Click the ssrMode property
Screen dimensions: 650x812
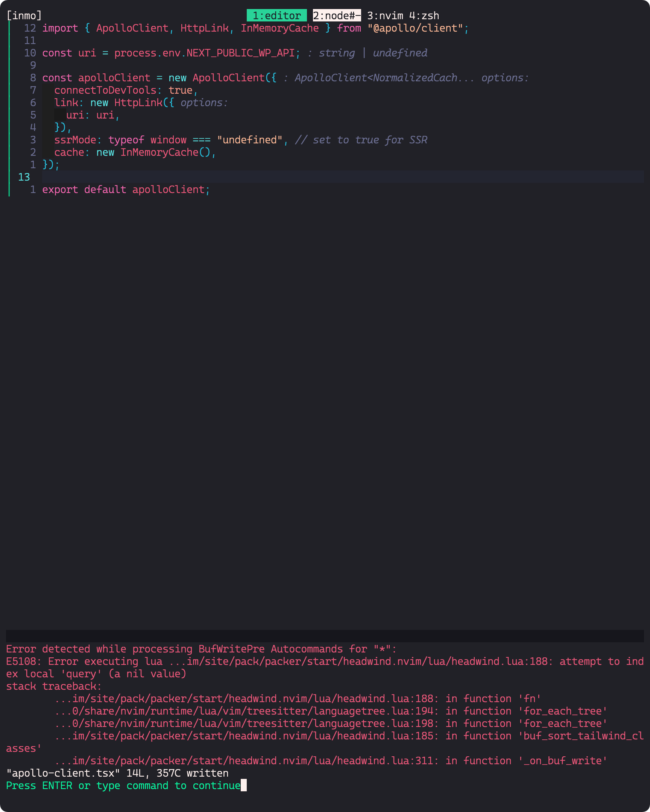click(75, 140)
